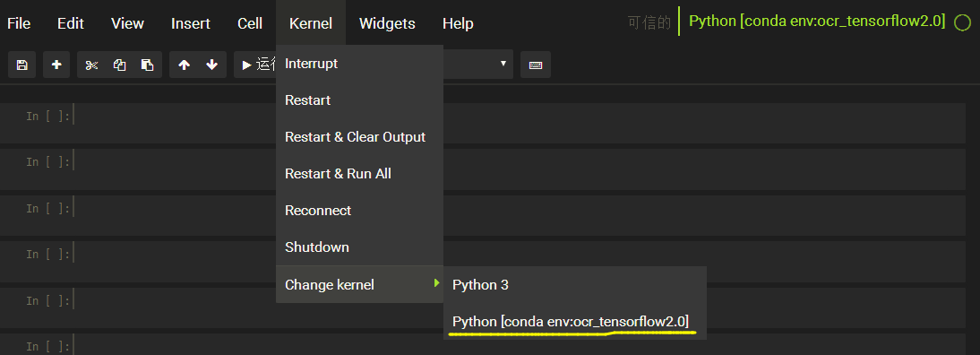Save the notebook with the floppy icon

[x=21, y=65]
